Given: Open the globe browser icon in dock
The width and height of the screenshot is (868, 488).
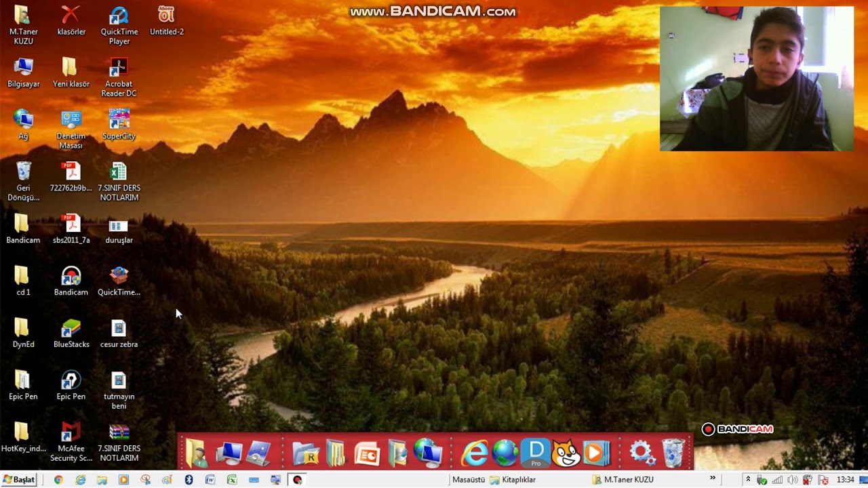Looking at the screenshot, I should pos(505,453).
